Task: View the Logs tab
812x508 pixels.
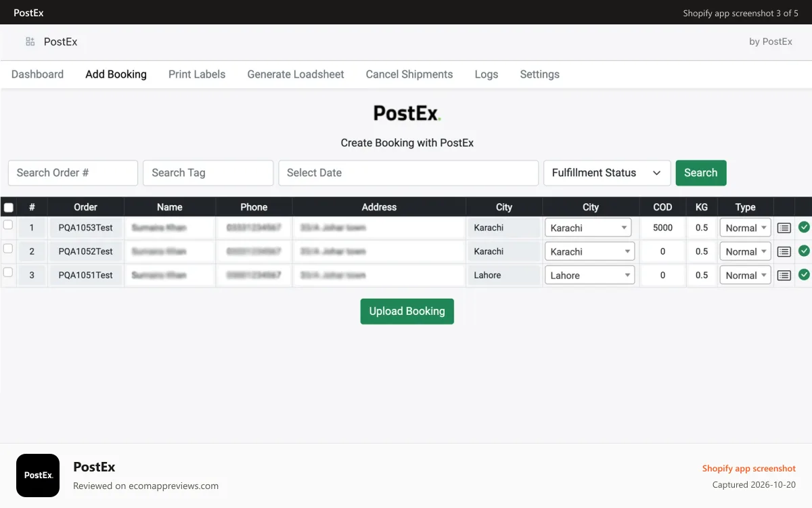Action: point(487,75)
